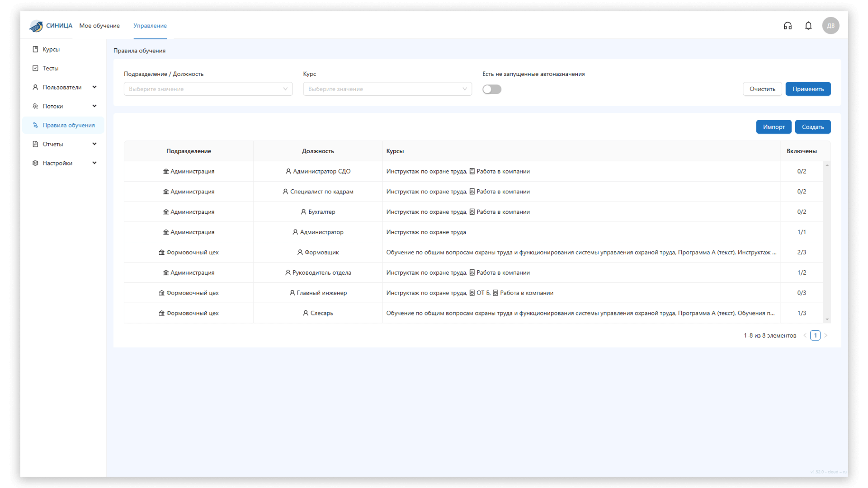
Task: Switch to the Мое обучение tab
Action: click(99, 26)
